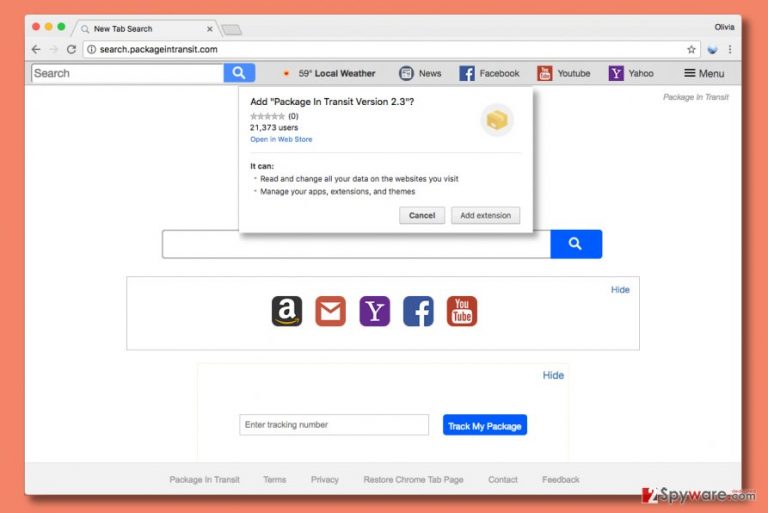Open the Privacy footer link
The height and width of the screenshot is (513, 768).
pyautogui.click(x=325, y=480)
